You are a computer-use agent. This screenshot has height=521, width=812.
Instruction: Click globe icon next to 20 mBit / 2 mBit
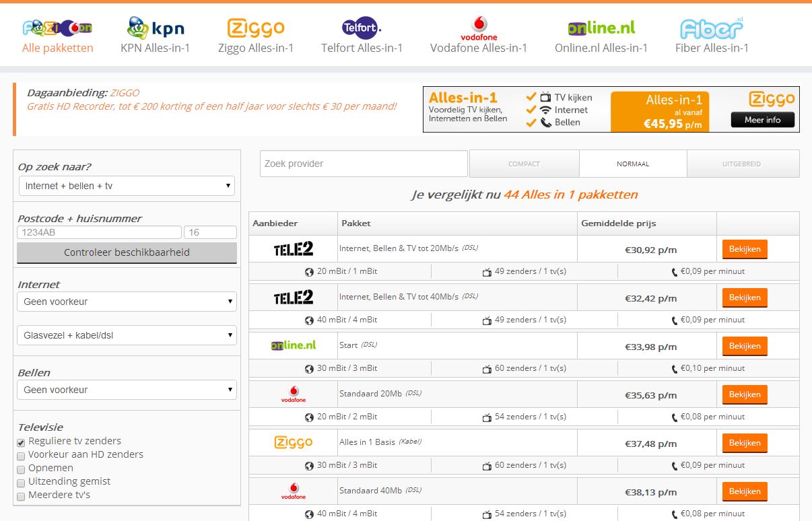(309, 417)
